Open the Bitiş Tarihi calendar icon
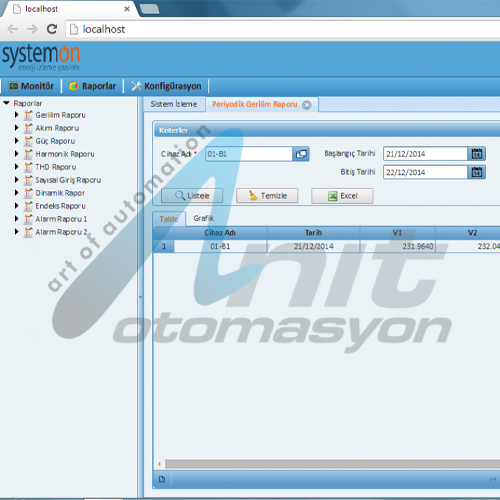The height and width of the screenshot is (500, 500). (x=477, y=172)
